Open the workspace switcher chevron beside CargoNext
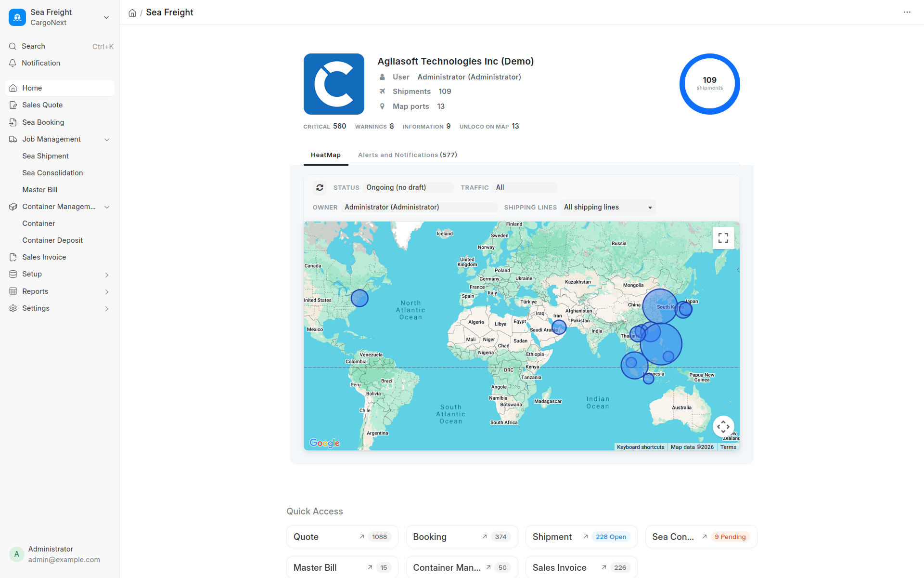The width and height of the screenshot is (924, 578). 106,17
